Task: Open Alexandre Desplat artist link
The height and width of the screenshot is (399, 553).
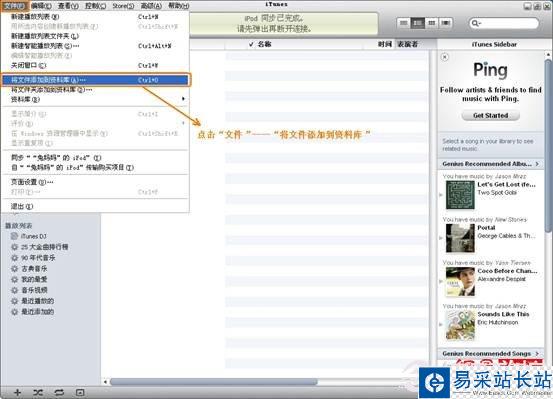Action: coord(502,279)
